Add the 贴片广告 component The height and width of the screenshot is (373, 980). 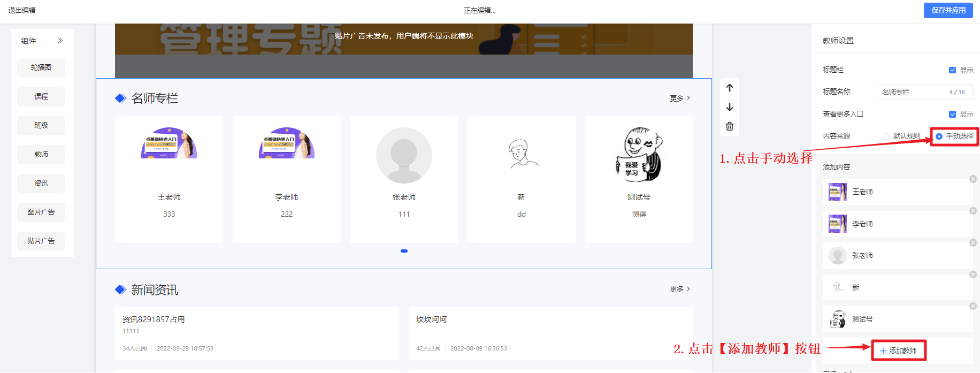41,241
